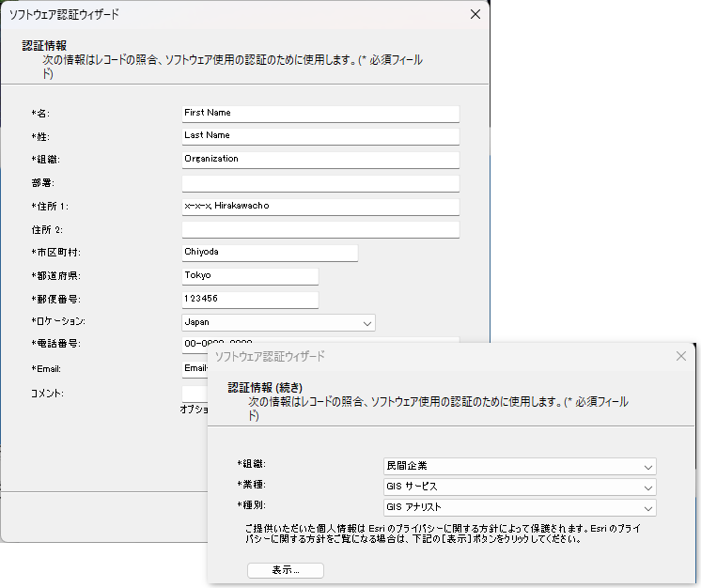
Task: Click the Email input field
Action: coord(193,368)
